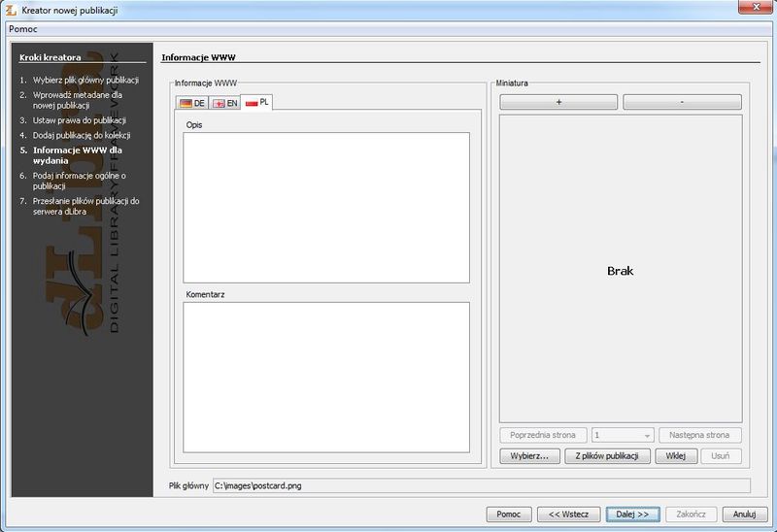This screenshot has height=532, width=777.
Task: Go back with the Wstecz button
Action: click(x=567, y=514)
